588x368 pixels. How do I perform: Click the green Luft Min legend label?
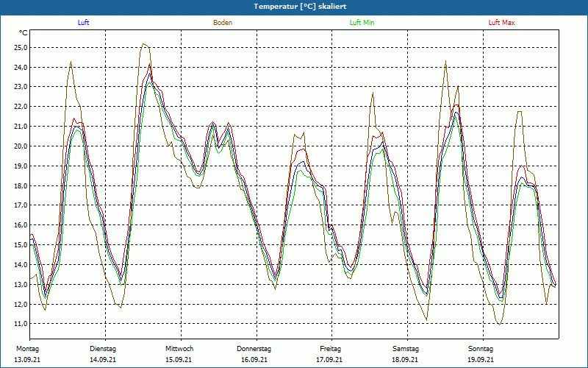[x=362, y=23]
